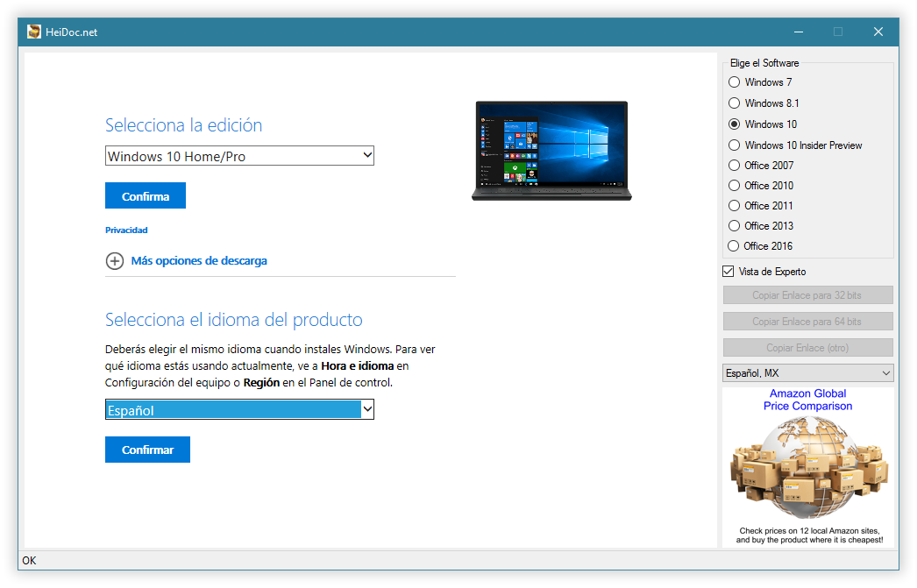Screen dimensions: 917x588
Task: Select Office 2010 radio button
Action: [734, 186]
